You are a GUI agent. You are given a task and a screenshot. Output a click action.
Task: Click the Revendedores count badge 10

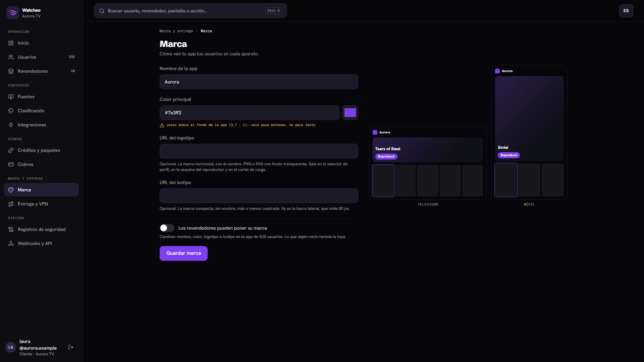73,71
